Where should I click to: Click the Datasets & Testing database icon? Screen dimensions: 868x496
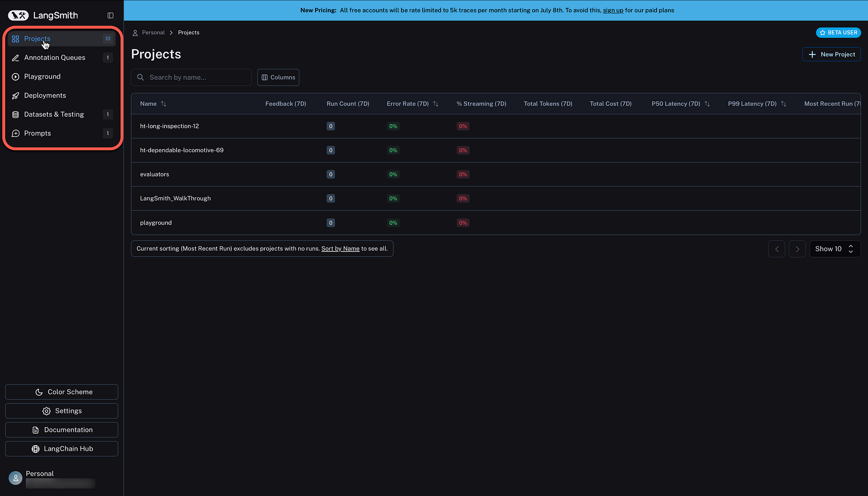click(16, 114)
